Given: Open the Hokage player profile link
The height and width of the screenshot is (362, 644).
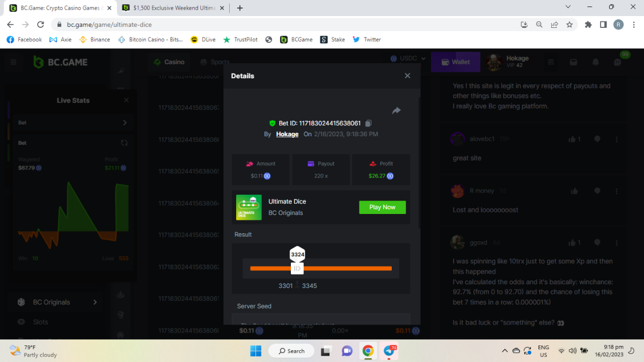Looking at the screenshot, I should (287, 134).
